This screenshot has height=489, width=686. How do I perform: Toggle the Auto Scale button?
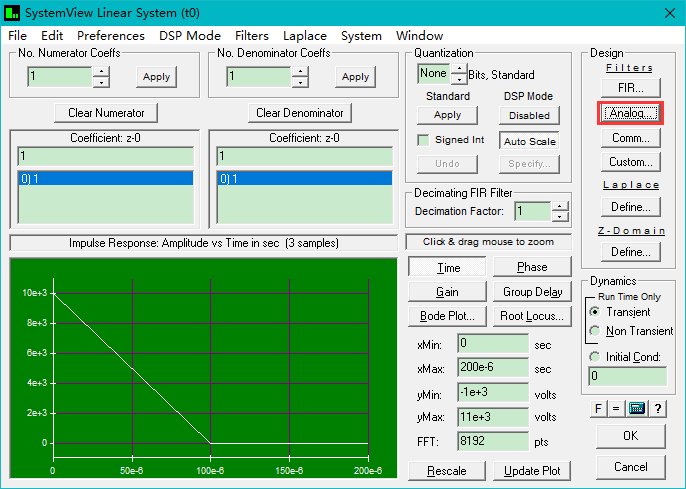(x=529, y=141)
